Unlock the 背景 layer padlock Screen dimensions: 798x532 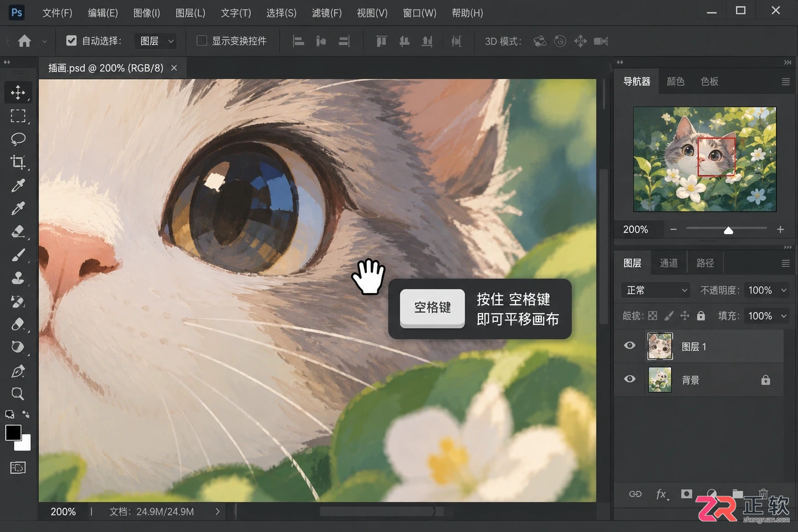pyautogui.click(x=766, y=380)
